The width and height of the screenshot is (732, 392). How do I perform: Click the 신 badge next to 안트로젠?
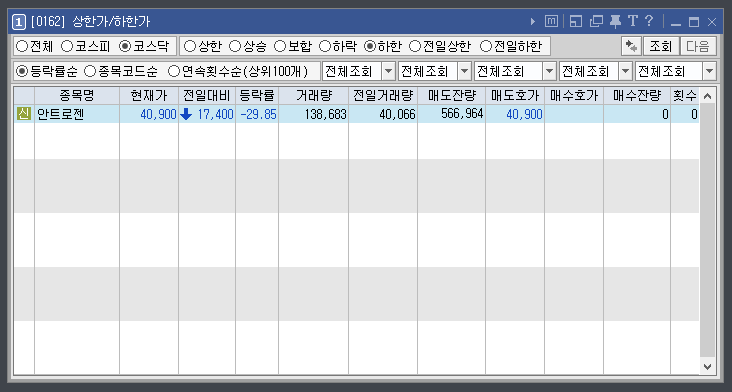click(24, 114)
